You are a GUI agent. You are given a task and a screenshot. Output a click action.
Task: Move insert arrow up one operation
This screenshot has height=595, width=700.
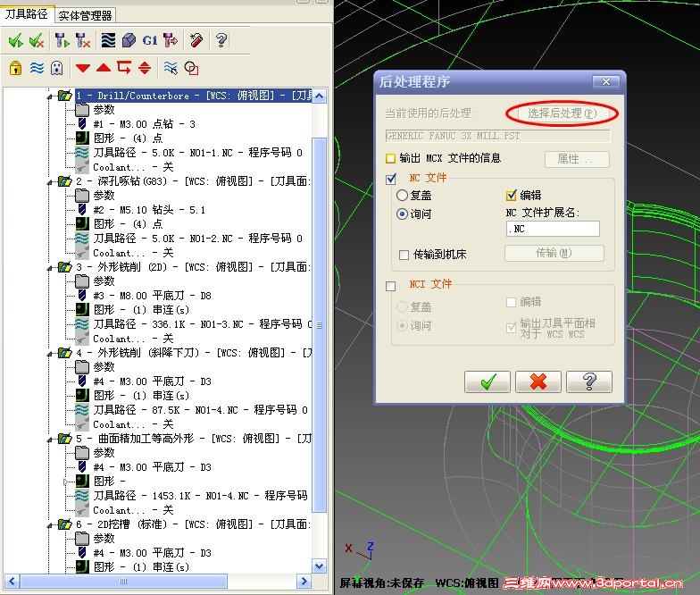[x=104, y=68]
